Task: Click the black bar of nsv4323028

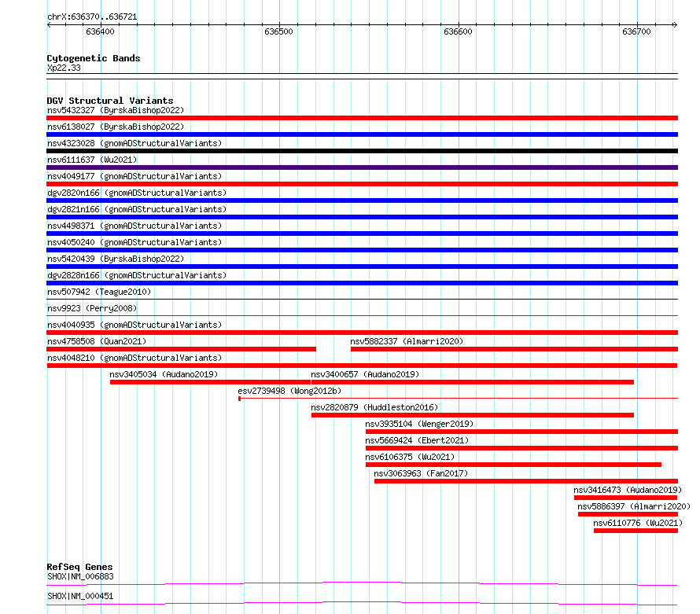Action: point(362,151)
